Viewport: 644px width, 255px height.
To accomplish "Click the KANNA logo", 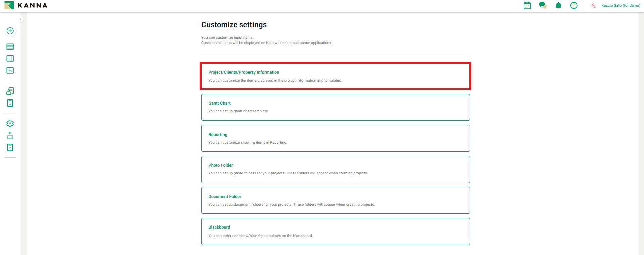I will click(x=26, y=5).
